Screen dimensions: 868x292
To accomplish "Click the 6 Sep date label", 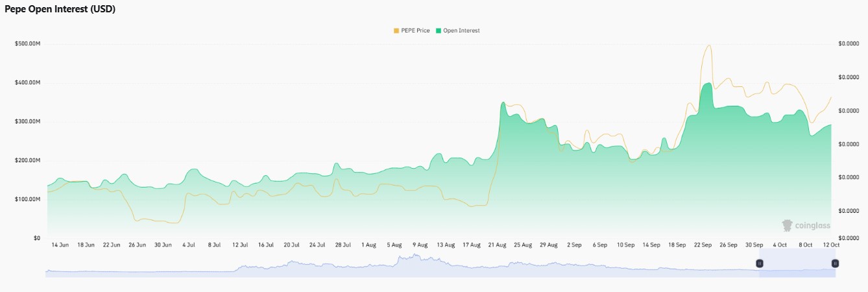I will 600,245.
